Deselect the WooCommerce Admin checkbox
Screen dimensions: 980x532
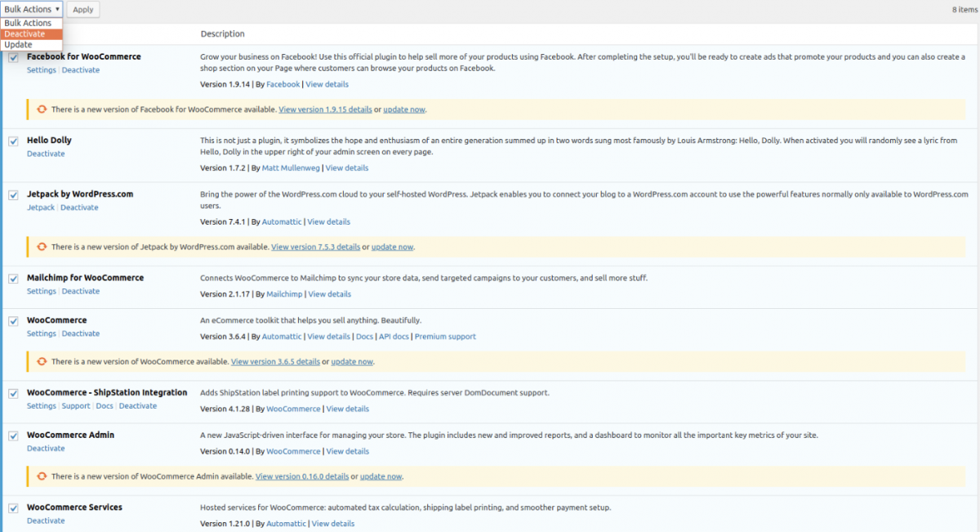pos(13,436)
